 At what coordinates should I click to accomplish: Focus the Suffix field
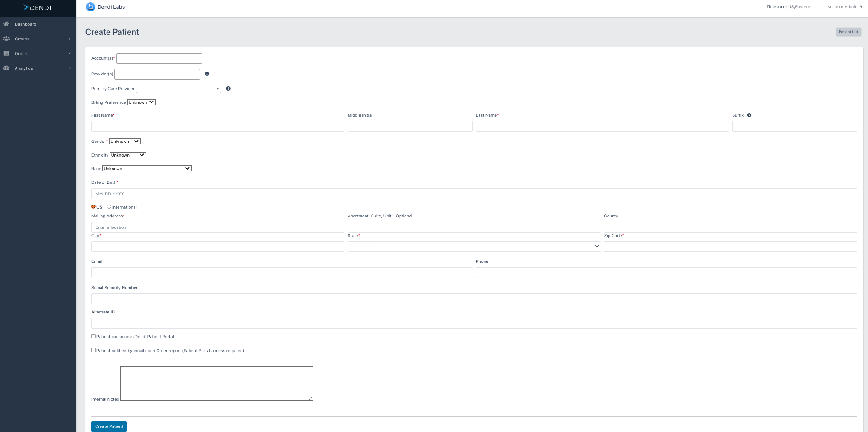795,126
